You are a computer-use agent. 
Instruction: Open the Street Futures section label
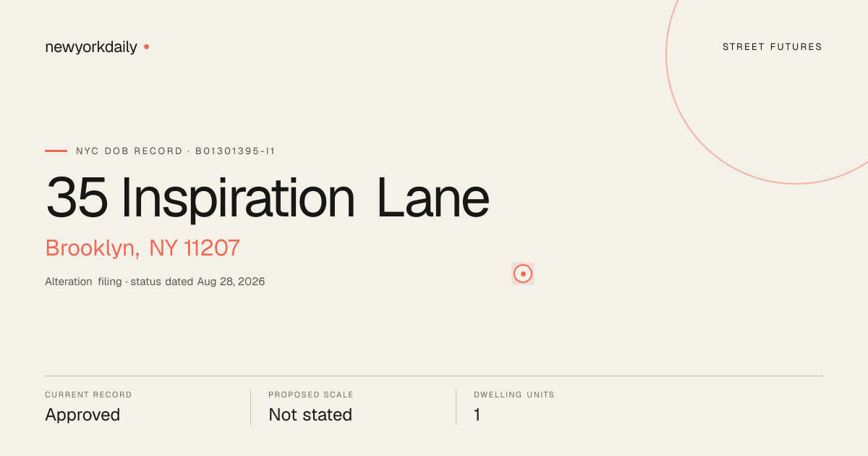coord(773,47)
